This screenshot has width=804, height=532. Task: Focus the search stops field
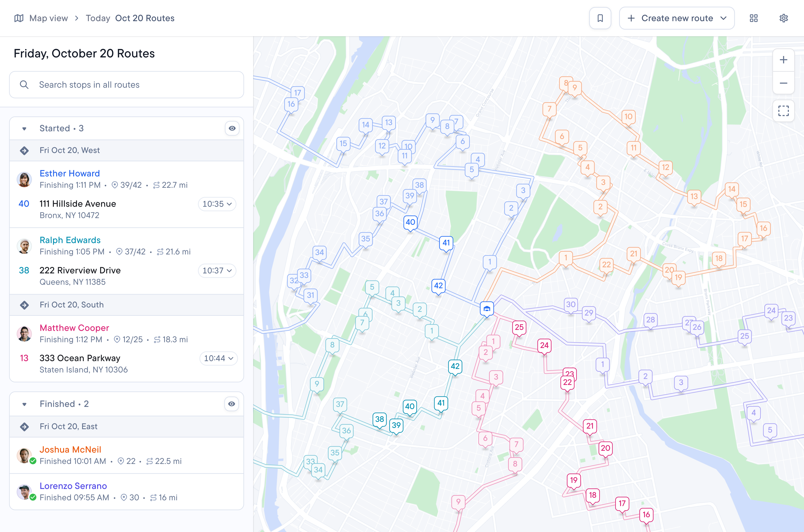point(127,85)
